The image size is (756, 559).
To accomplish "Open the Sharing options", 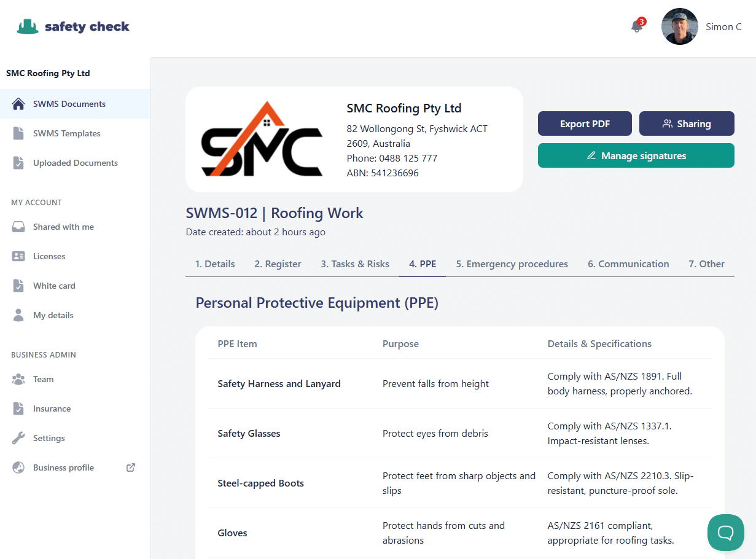I will tap(687, 123).
